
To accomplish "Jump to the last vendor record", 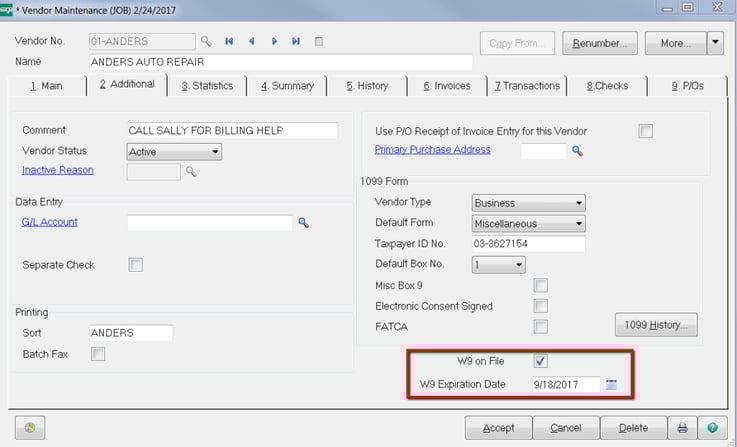I will tap(296, 42).
